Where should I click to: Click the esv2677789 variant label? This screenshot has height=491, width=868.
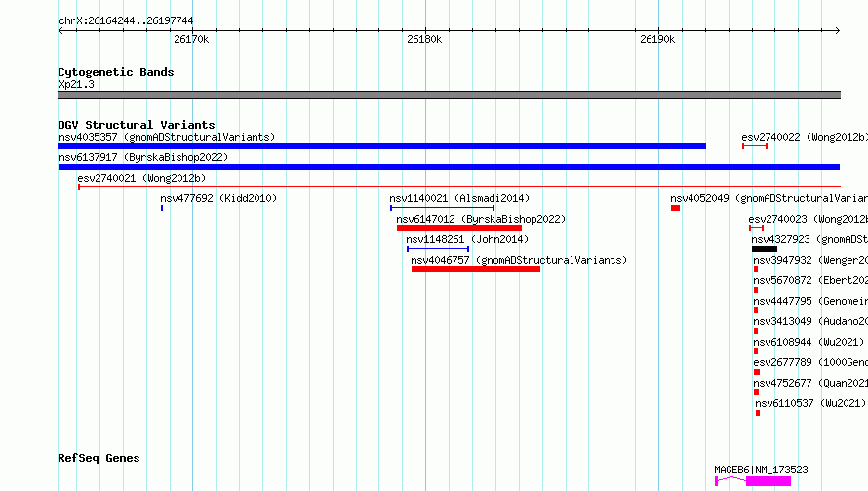coord(810,362)
